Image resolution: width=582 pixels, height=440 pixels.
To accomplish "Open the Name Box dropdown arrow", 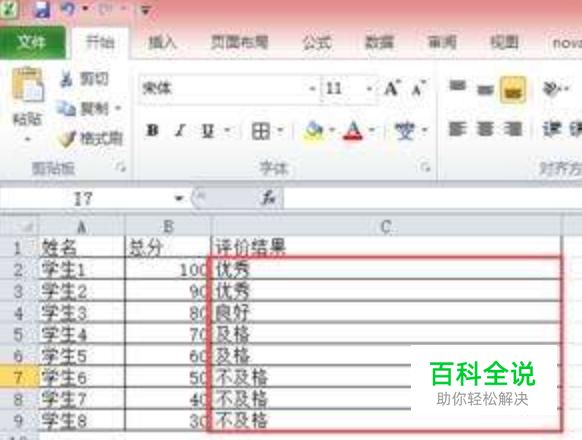I will (180, 199).
